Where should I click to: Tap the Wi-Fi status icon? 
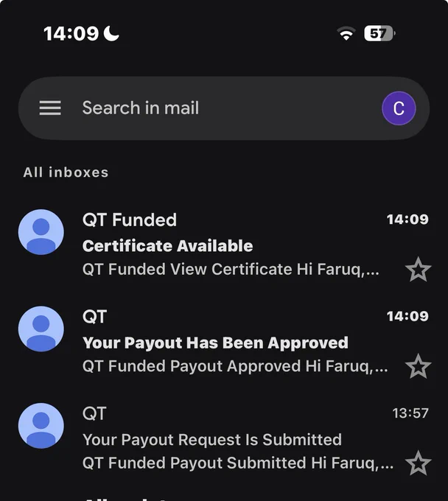tap(346, 33)
